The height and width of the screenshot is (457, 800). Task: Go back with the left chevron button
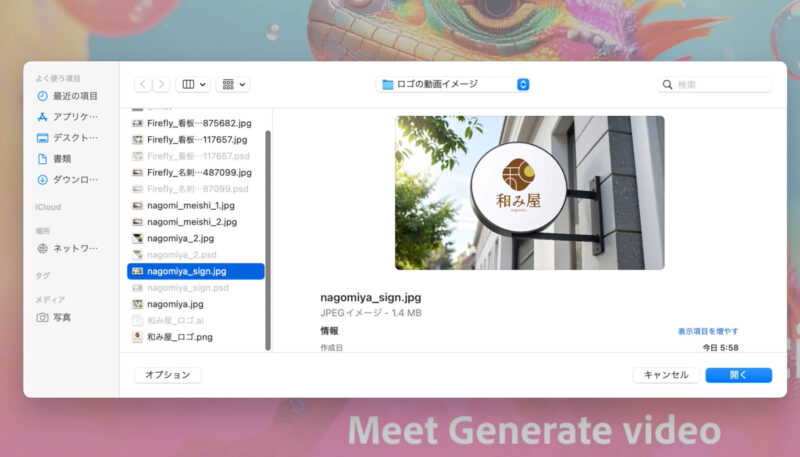[143, 84]
